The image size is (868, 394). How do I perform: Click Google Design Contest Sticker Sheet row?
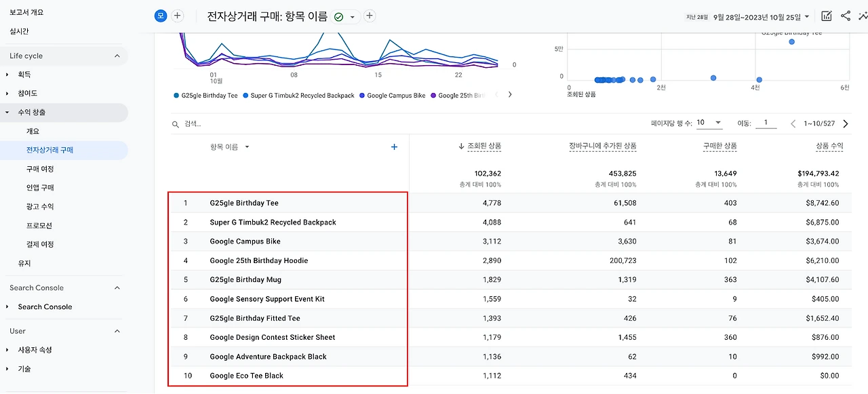[x=273, y=337]
